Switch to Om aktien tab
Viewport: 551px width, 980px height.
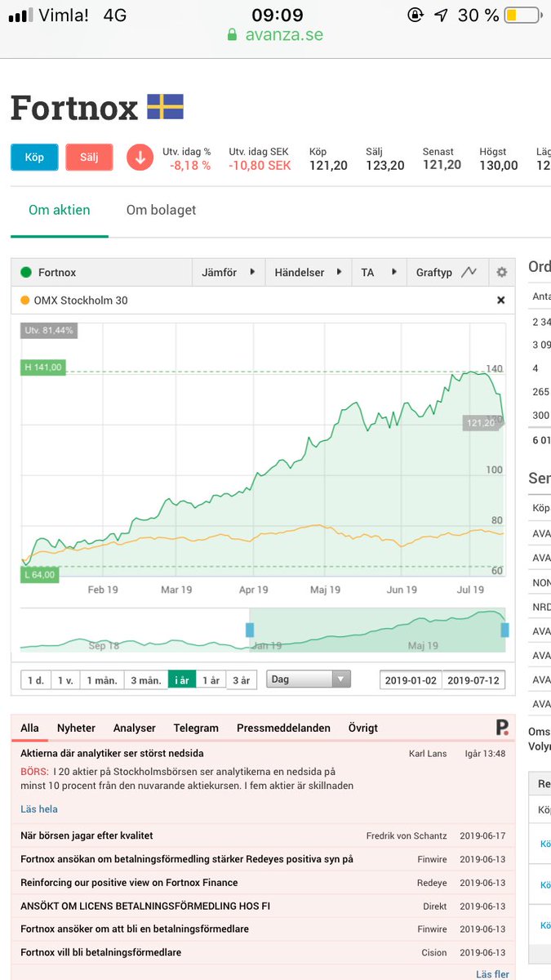60,210
